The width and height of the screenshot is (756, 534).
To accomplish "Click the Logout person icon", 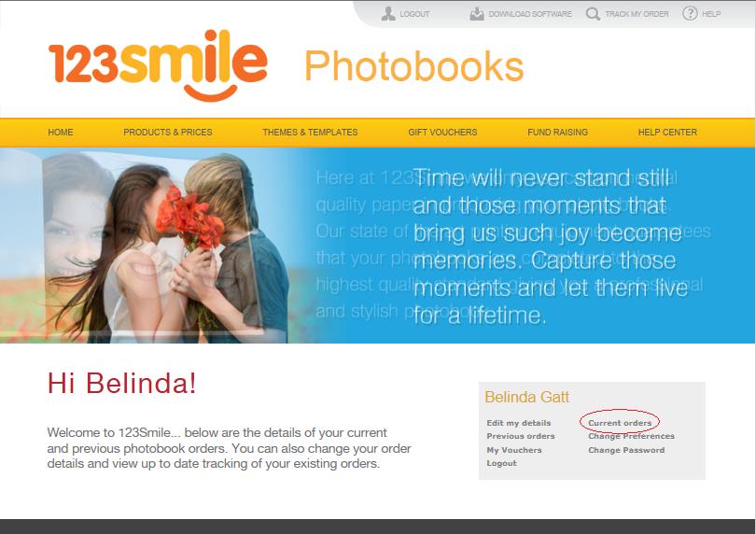I will point(388,13).
